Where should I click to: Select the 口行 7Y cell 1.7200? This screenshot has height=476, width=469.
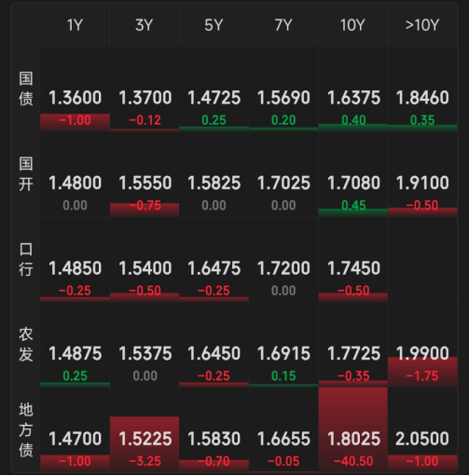coord(283,259)
